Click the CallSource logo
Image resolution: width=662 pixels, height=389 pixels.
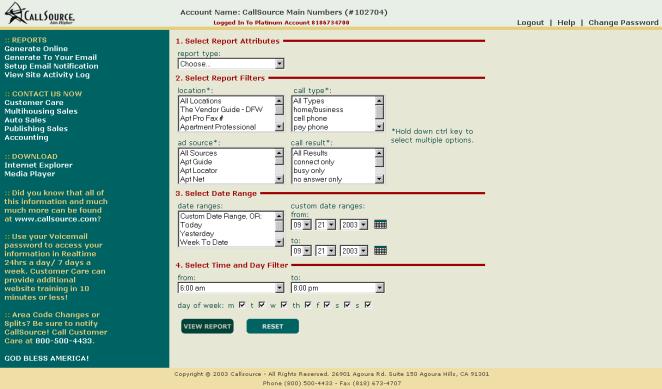(40, 14)
